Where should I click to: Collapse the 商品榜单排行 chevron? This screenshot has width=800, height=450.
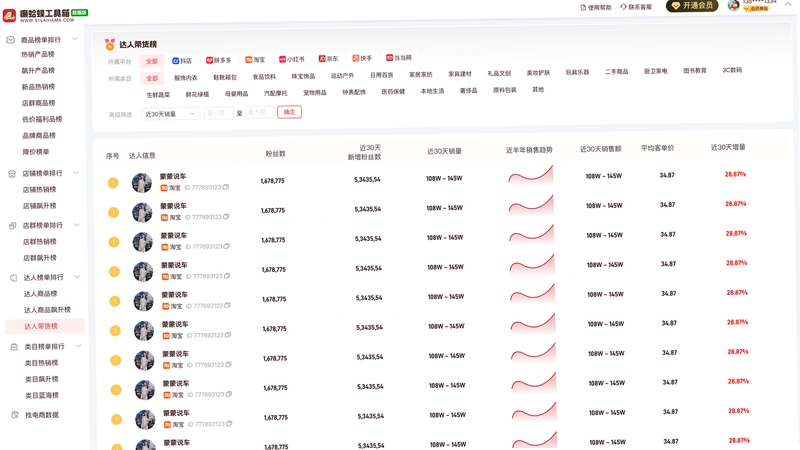[x=74, y=39]
